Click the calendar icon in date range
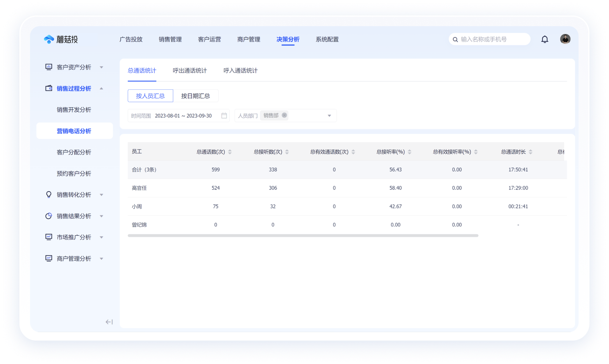609x364 pixels. (x=224, y=116)
